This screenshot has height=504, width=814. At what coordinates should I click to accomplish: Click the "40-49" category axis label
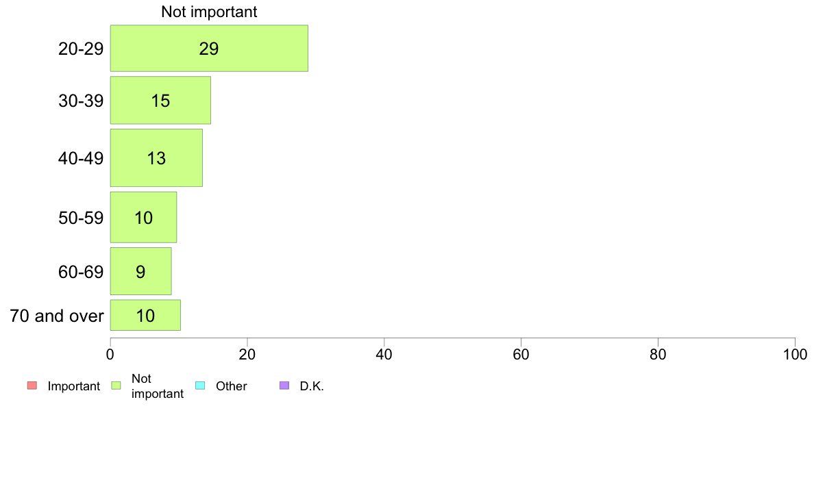tap(81, 158)
